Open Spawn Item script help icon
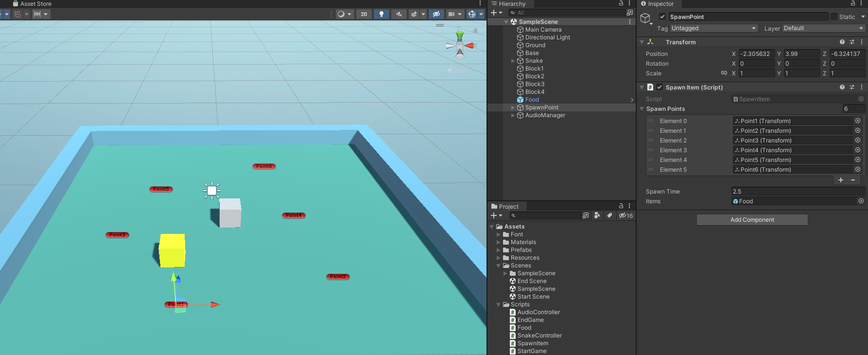Screen dimensions: 868x355 (x=842, y=88)
